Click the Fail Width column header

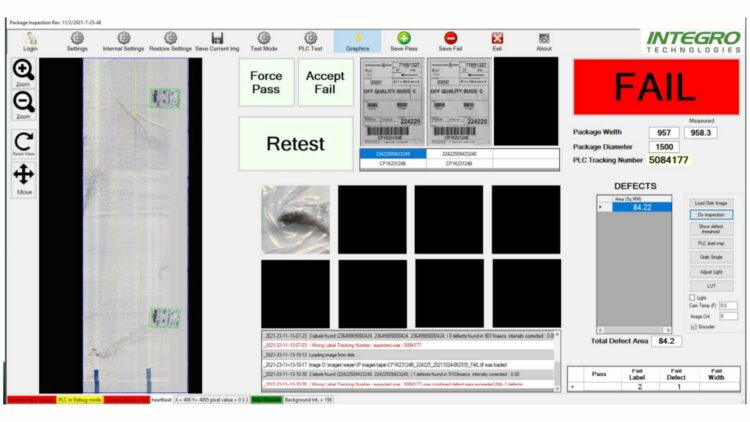point(716,374)
